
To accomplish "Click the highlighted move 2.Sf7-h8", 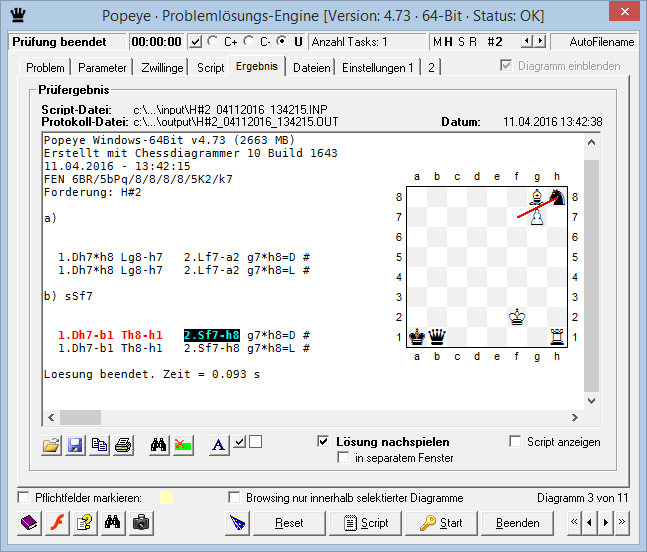I will [212, 335].
